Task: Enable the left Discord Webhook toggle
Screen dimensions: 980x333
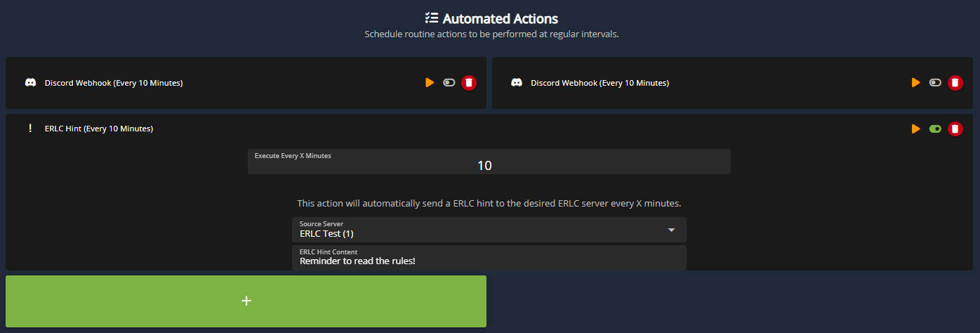Action: click(x=449, y=83)
